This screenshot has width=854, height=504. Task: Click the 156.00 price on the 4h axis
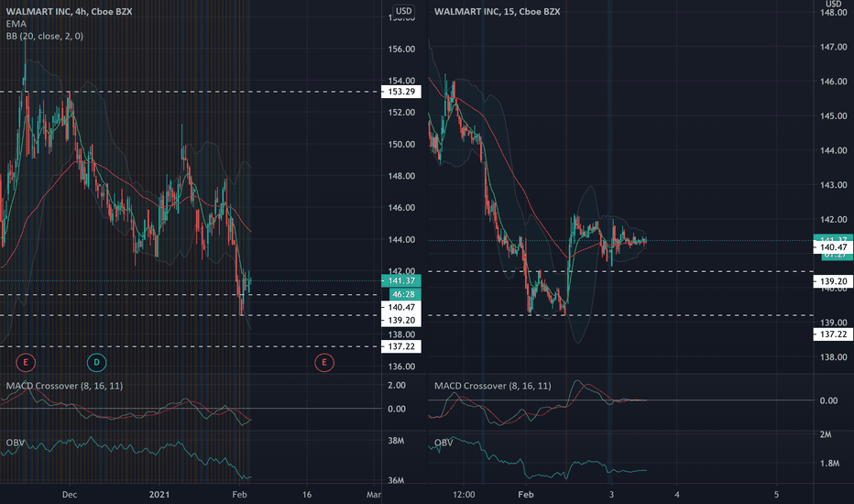click(x=401, y=49)
